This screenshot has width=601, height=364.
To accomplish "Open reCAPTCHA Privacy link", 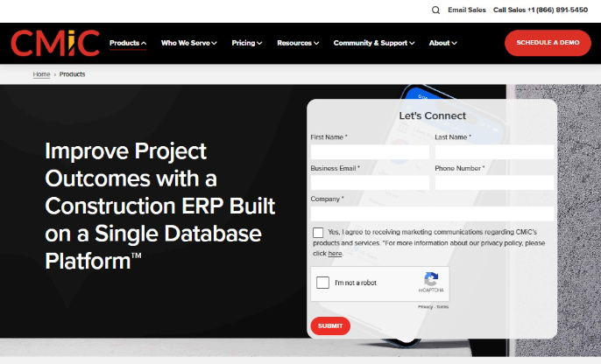I will 425,307.
